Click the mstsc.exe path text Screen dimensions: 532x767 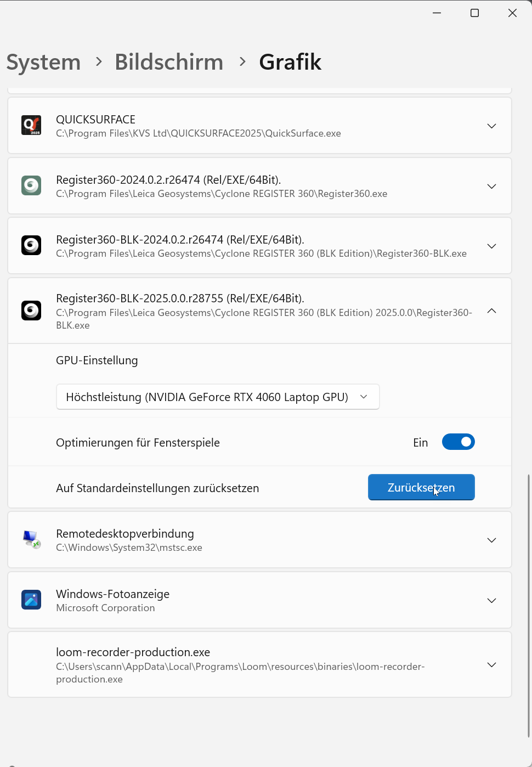(129, 548)
